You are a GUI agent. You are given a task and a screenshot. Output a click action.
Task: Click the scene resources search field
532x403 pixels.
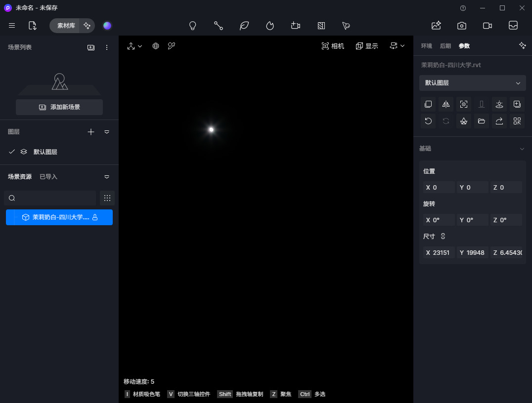pyautogui.click(x=50, y=198)
